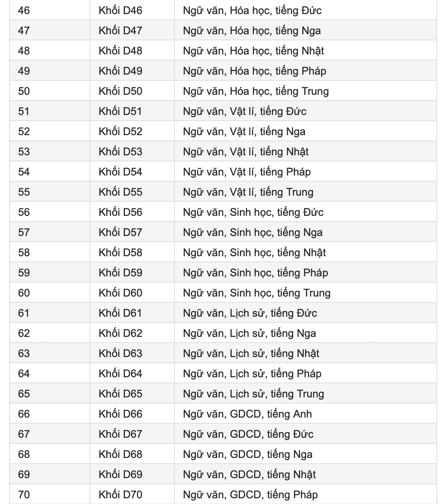Click row number 52
This screenshot has height=504, width=444.
tap(24, 131)
